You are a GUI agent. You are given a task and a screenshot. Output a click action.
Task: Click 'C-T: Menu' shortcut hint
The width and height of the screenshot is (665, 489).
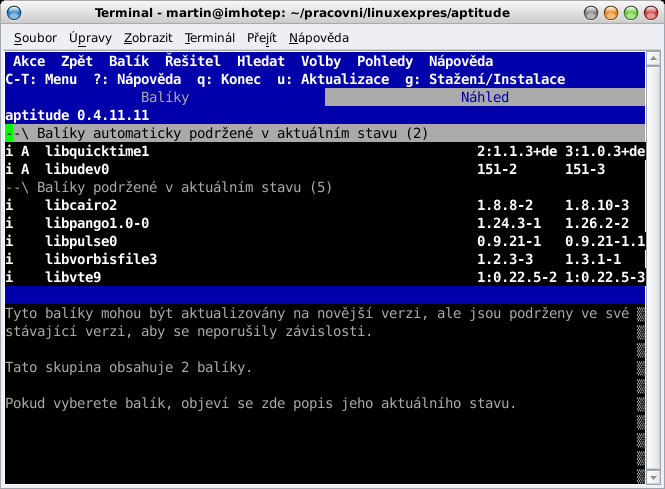(x=41, y=79)
